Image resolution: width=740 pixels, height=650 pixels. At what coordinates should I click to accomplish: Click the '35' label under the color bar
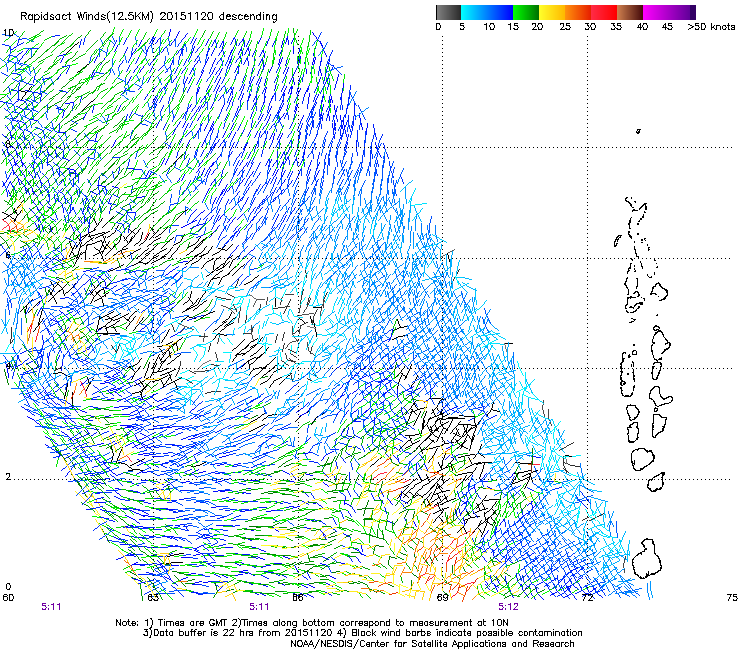pyautogui.click(x=616, y=27)
